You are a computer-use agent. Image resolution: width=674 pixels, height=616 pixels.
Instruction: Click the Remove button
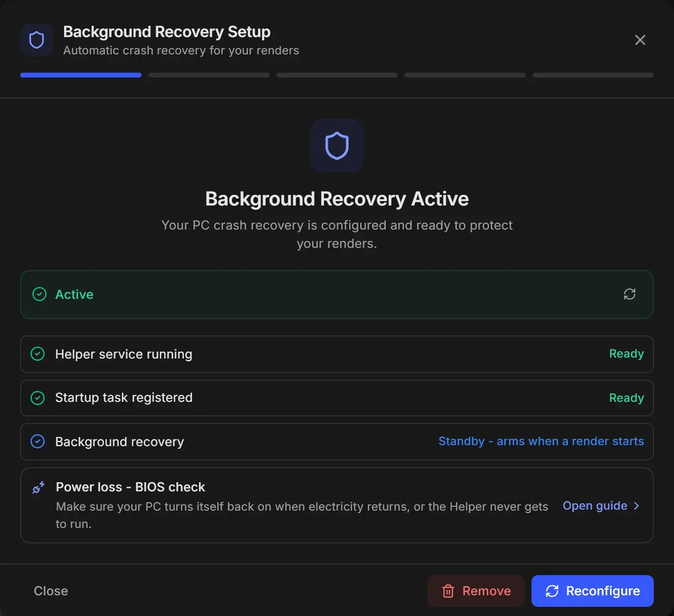(476, 591)
